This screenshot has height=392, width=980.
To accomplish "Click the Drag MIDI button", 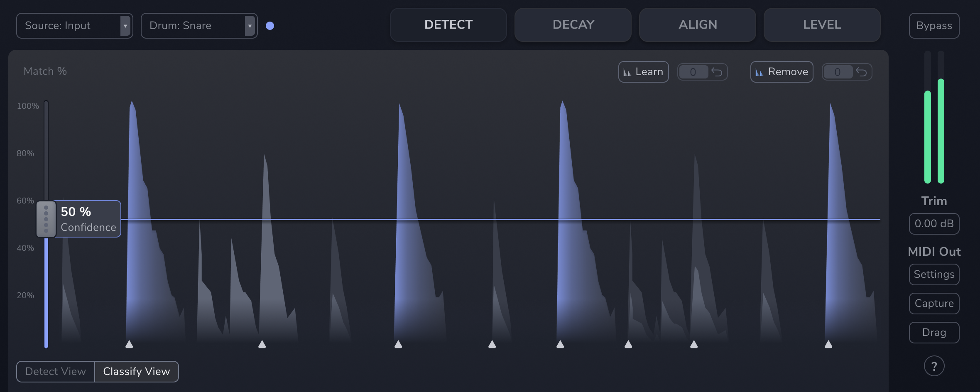I will tap(934, 333).
